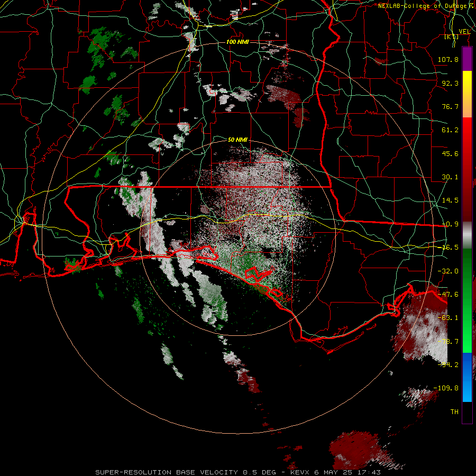
Task: Click the 107.8 velocity scale value
Action: (x=448, y=59)
